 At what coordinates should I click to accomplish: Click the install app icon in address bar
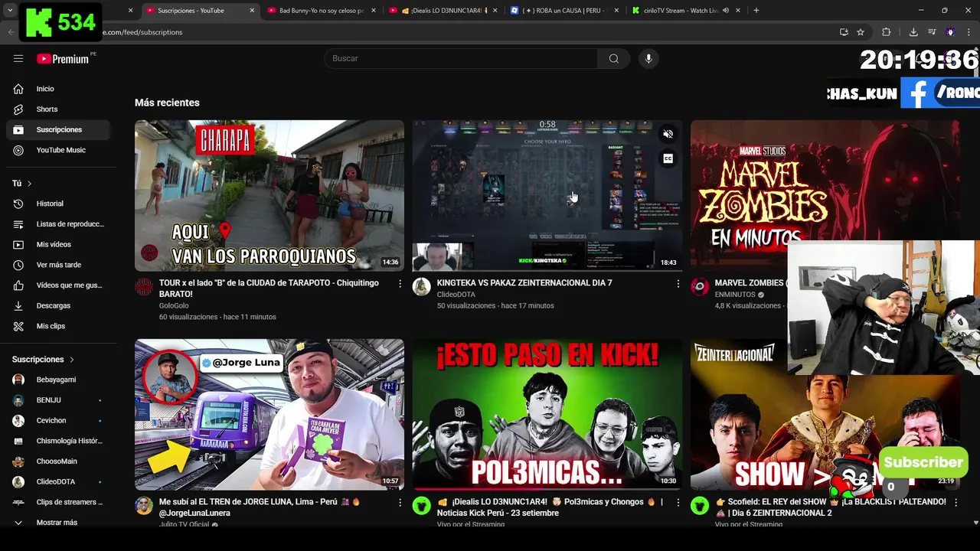(x=844, y=32)
